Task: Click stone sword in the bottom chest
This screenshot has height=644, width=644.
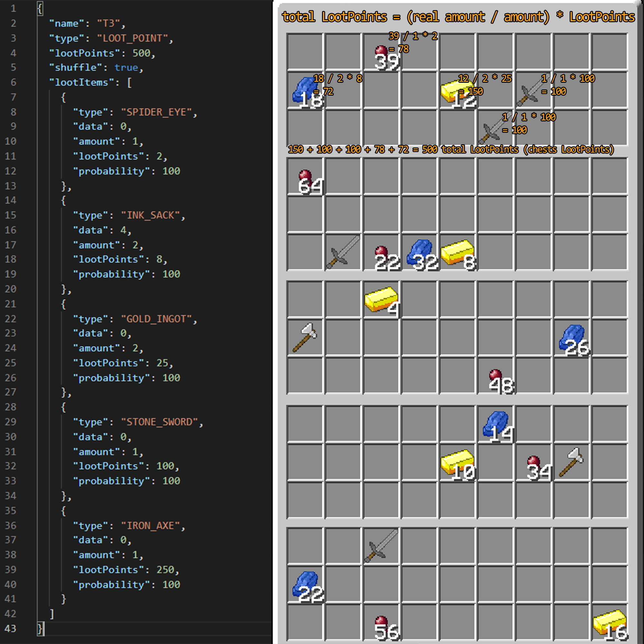Action: point(381,546)
